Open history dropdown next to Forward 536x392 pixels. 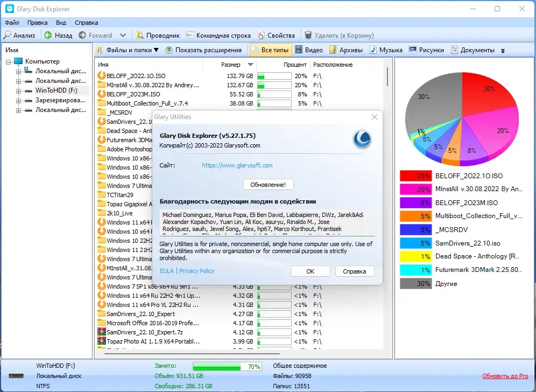point(123,35)
